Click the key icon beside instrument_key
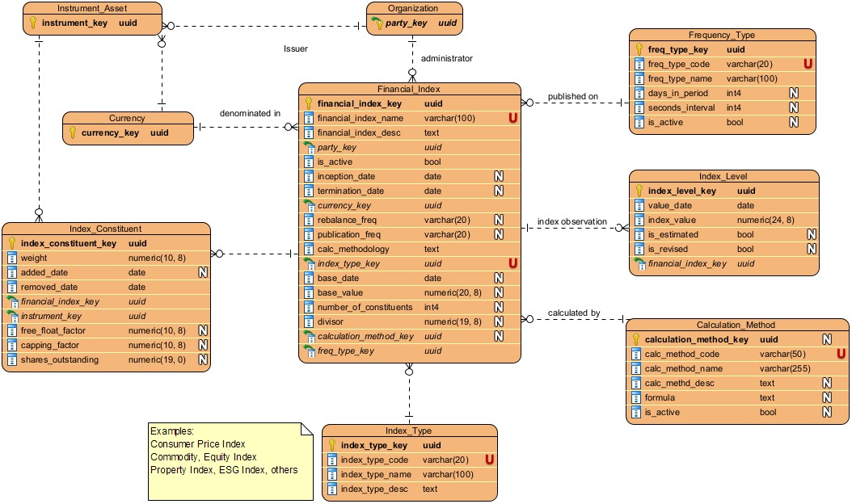This screenshot has height=504, width=852. tap(33, 23)
